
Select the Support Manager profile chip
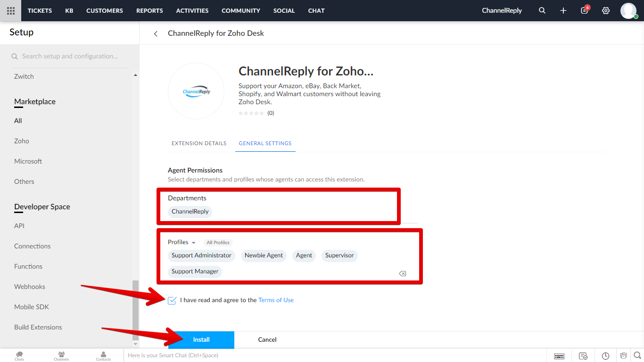[195, 271]
